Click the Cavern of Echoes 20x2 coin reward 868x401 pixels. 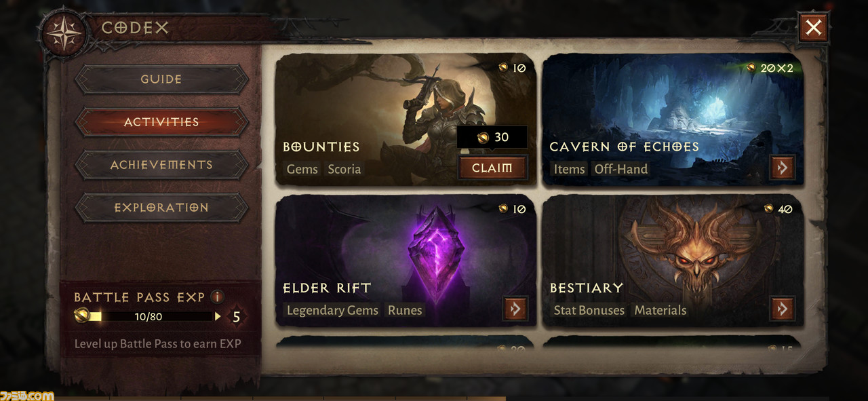pos(770,68)
